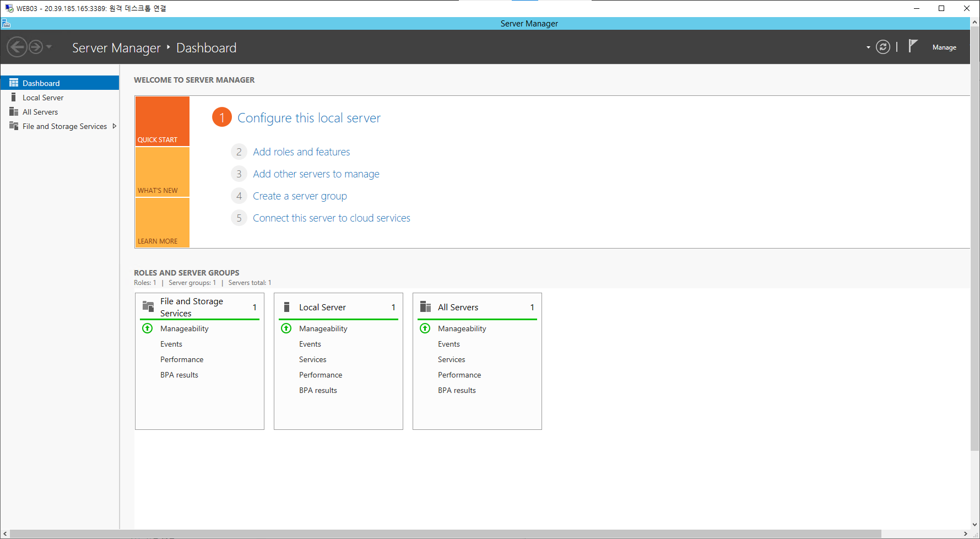Expand File and Storage Services arrow
The height and width of the screenshot is (539, 980).
(115, 126)
